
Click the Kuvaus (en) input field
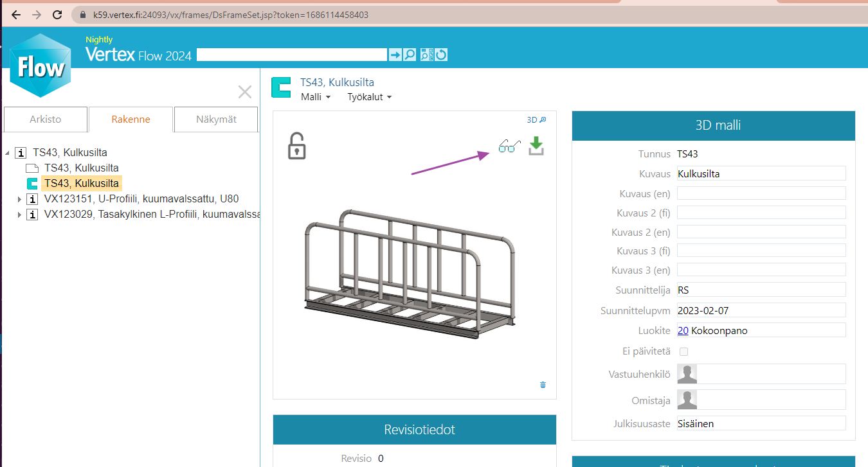pyautogui.click(x=761, y=193)
